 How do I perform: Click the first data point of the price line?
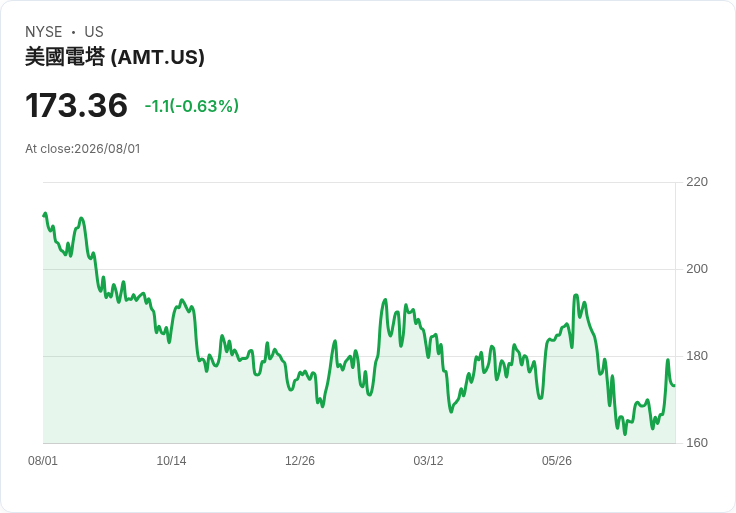(x=44, y=215)
